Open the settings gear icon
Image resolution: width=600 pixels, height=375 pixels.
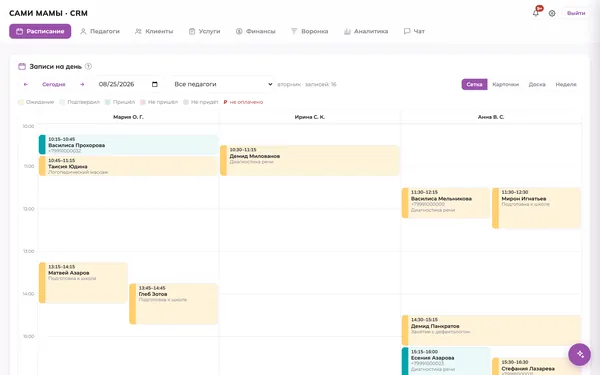552,13
